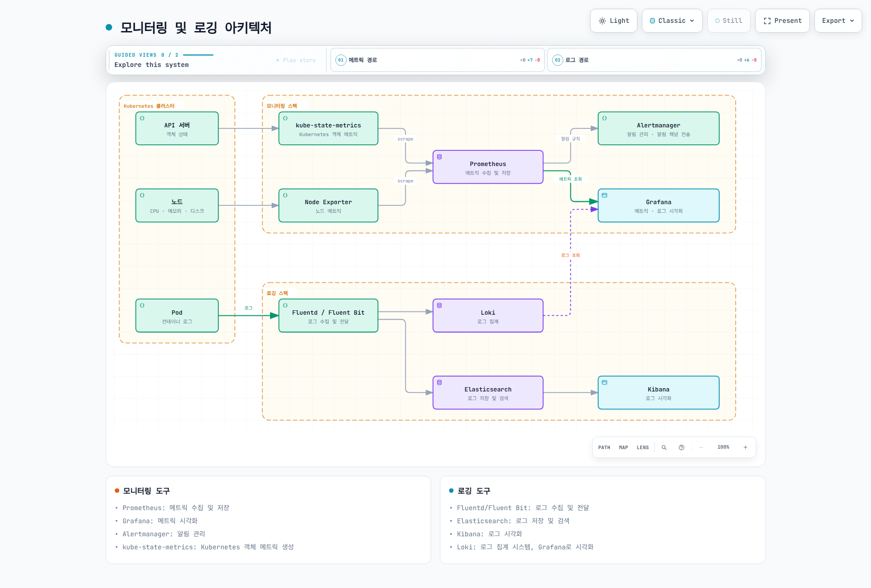Image resolution: width=871 pixels, height=588 pixels.
Task: Click the Kibana: 로그 시각화 bullet
Action: 489,534
